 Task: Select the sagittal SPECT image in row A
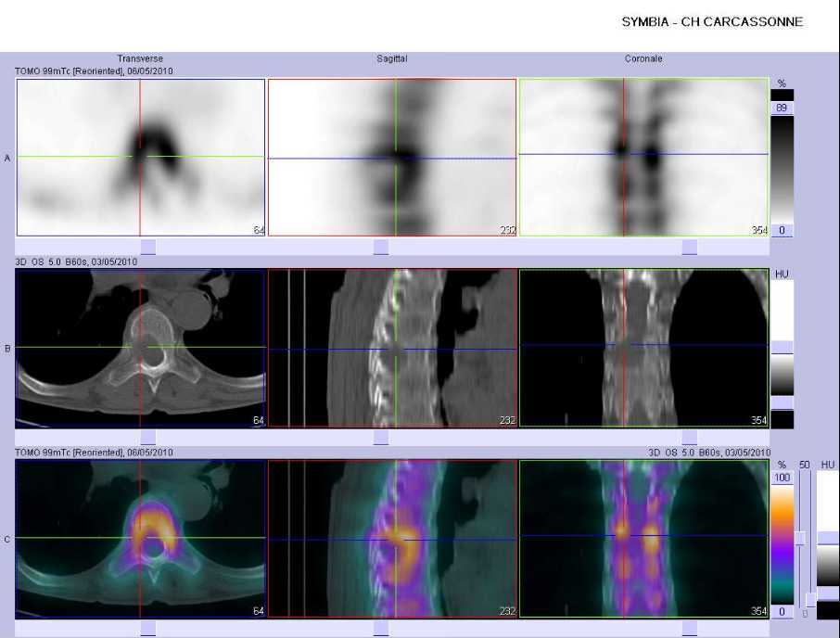[392, 158]
